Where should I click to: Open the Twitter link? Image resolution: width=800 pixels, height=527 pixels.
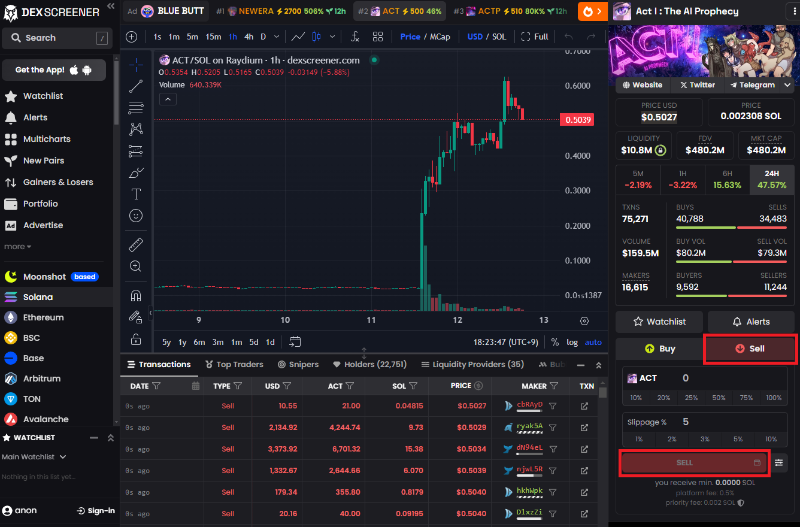(697, 85)
